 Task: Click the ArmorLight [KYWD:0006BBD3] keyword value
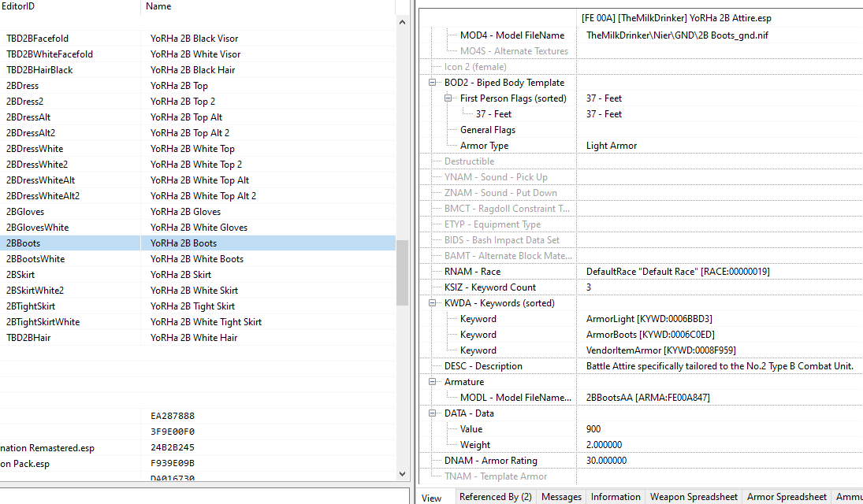[649, 319]
